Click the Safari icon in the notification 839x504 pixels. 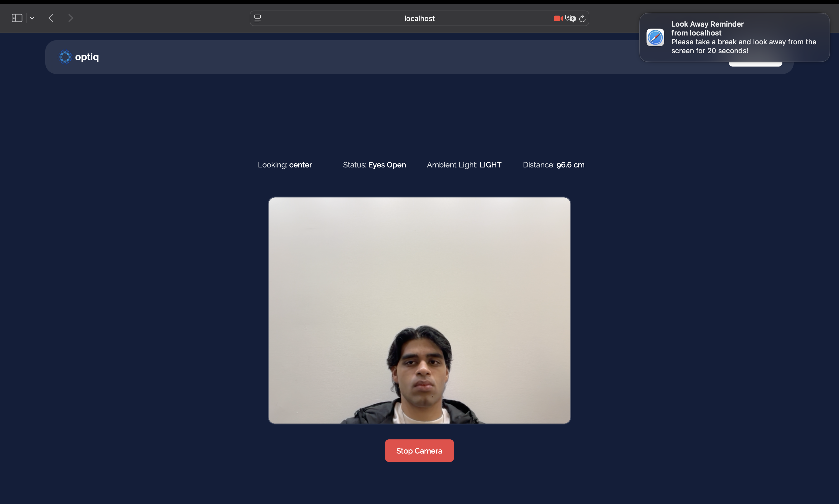coord(655,37)
